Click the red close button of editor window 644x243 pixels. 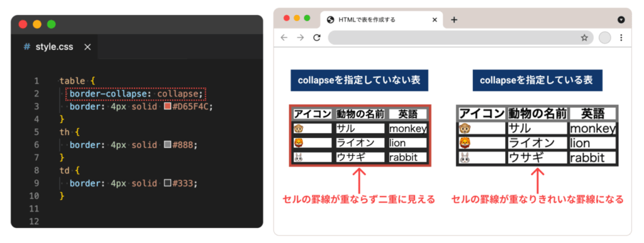23,24
